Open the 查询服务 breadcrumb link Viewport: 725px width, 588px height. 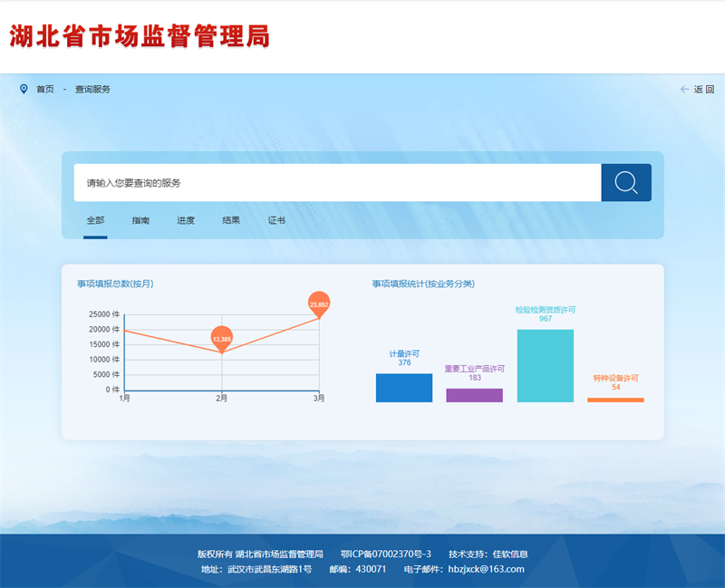click(x=92, y=89)
